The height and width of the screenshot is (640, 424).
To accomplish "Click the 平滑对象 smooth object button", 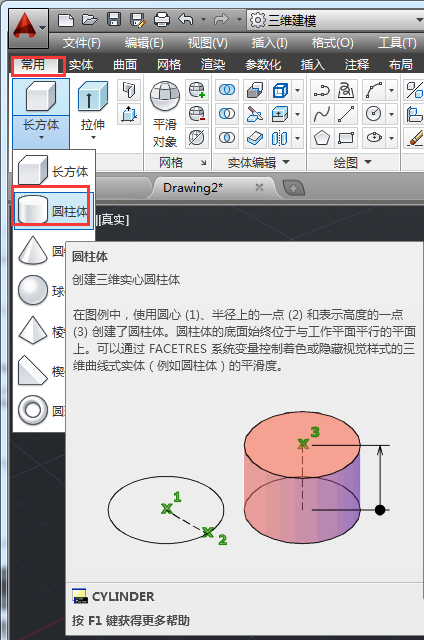I will click(x=165, y=114).
